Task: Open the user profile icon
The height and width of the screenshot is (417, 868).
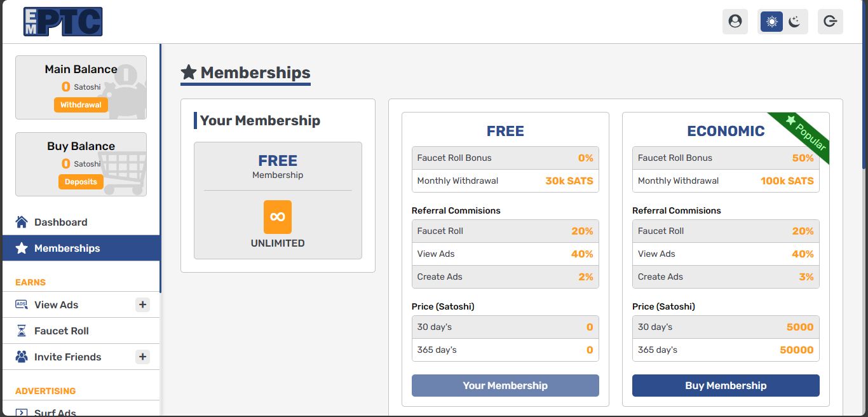Action: [735, 22]
